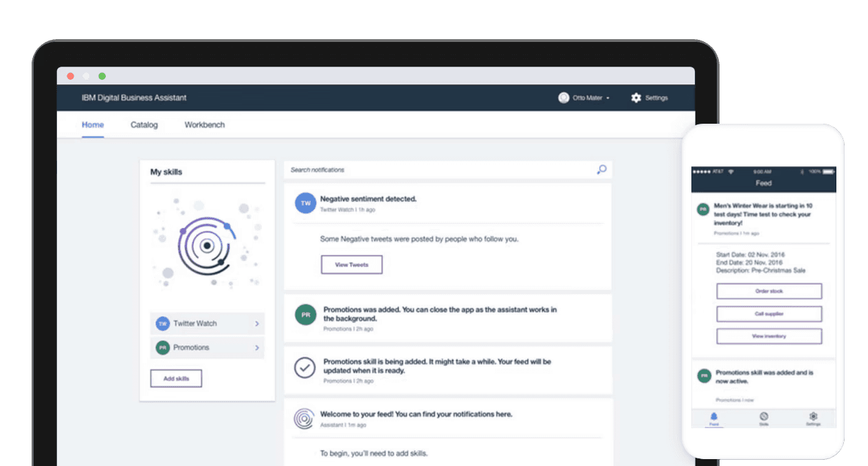Click the green window maximize dot
The width and height of the screenshot is (868, 466).
[102, 76]
